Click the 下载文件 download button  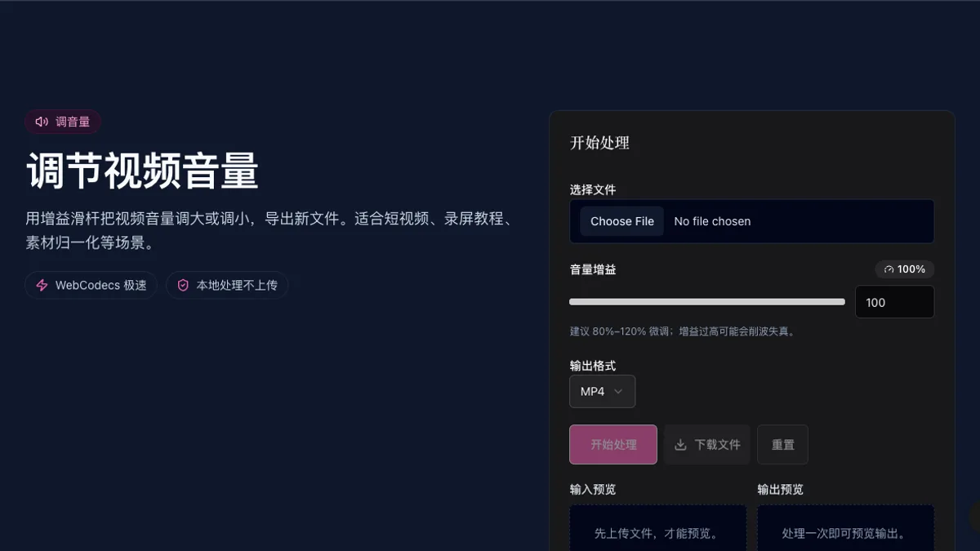point(707,445)
